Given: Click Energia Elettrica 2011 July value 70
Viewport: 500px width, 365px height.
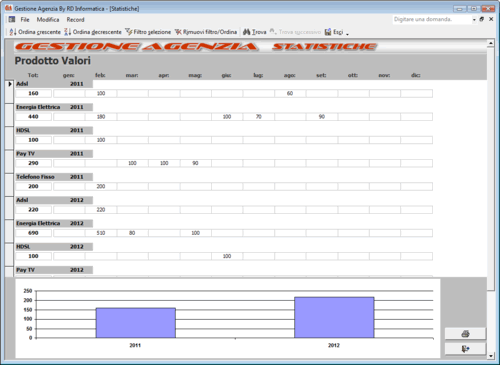Looking at the screenshot, I should 259,117.
